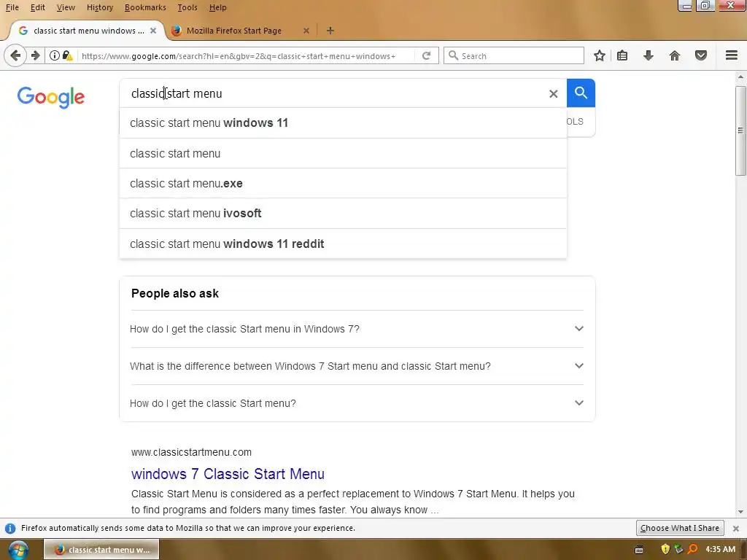Bookmark this page with the star icon
Viewport: 747px width, 560px height.
(600, 55)
